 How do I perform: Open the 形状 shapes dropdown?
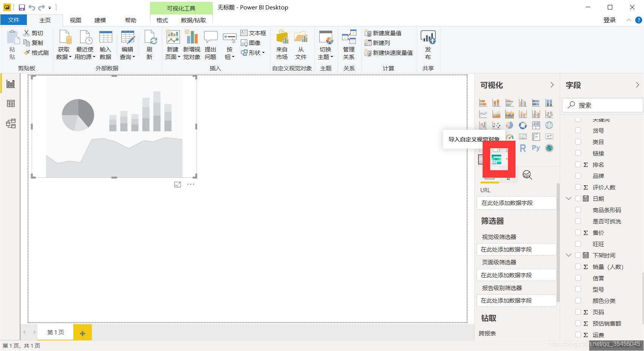tap(253, 53)
